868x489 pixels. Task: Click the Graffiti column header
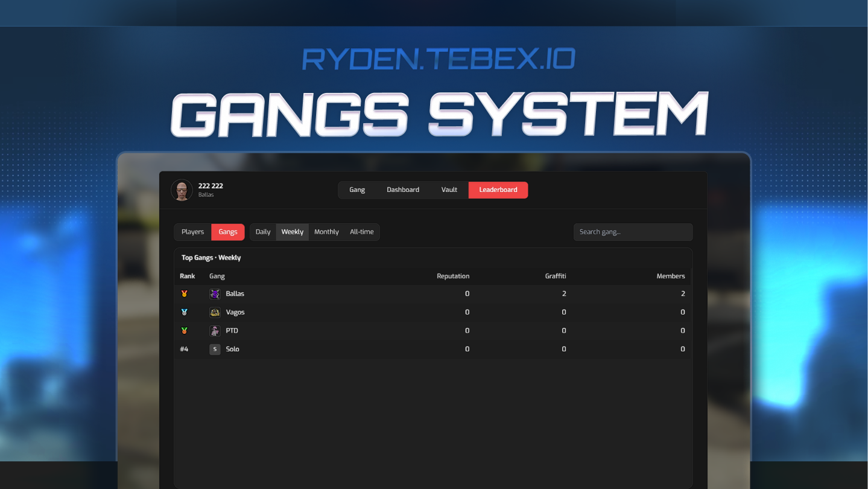(556, 276)
